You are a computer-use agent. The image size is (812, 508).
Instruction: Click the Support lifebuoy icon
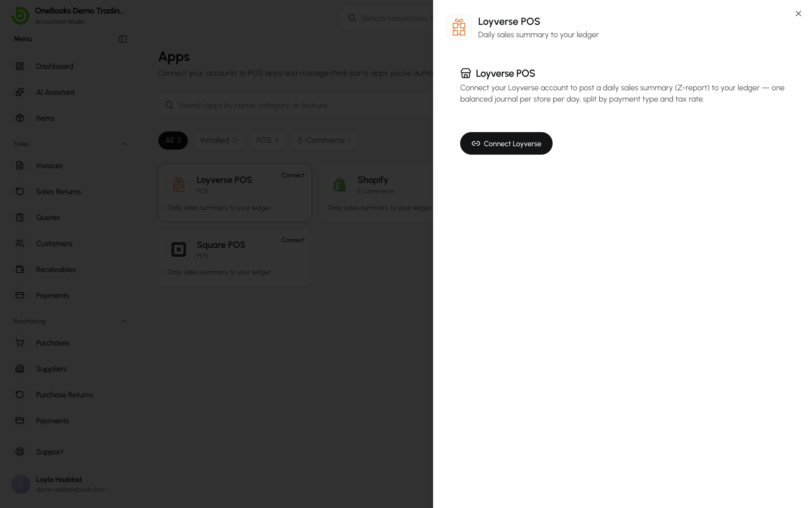(x=20, y=452)
